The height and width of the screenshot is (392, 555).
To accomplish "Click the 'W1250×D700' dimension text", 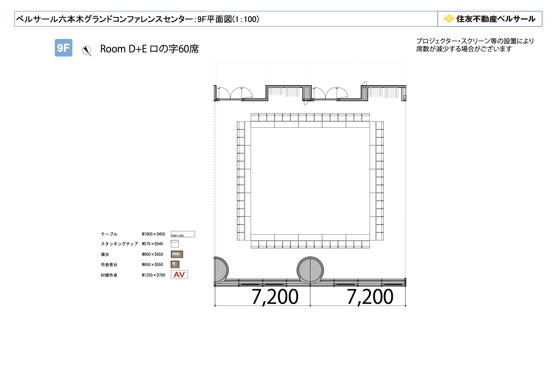I will point(153,275).
